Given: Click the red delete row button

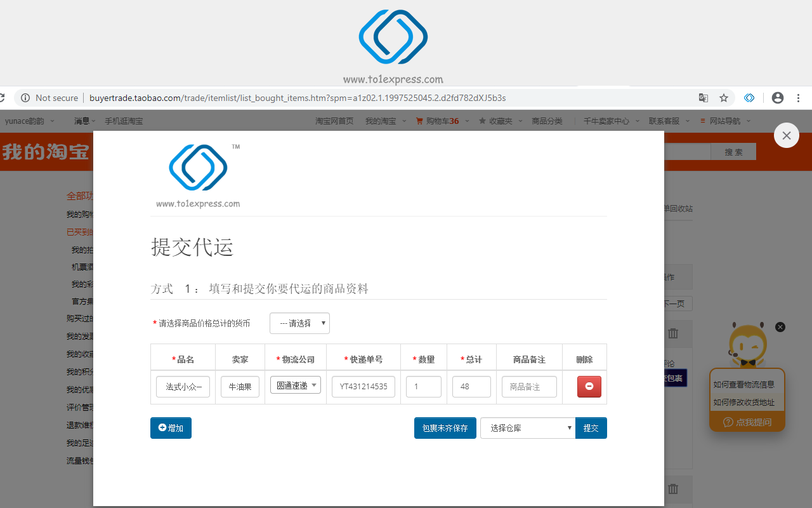Looking at the screenshot, I should [589, 386].
